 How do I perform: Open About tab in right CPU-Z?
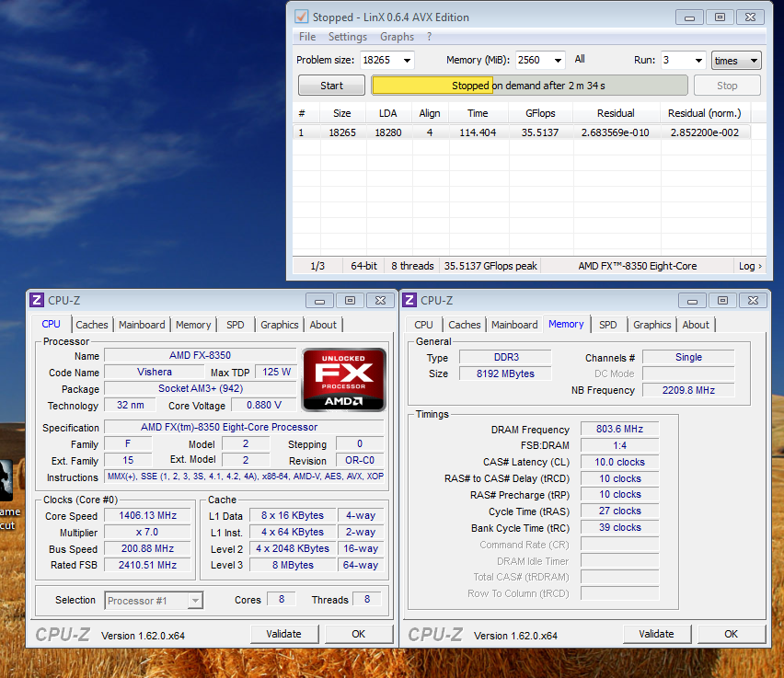[x=696, y=325]
